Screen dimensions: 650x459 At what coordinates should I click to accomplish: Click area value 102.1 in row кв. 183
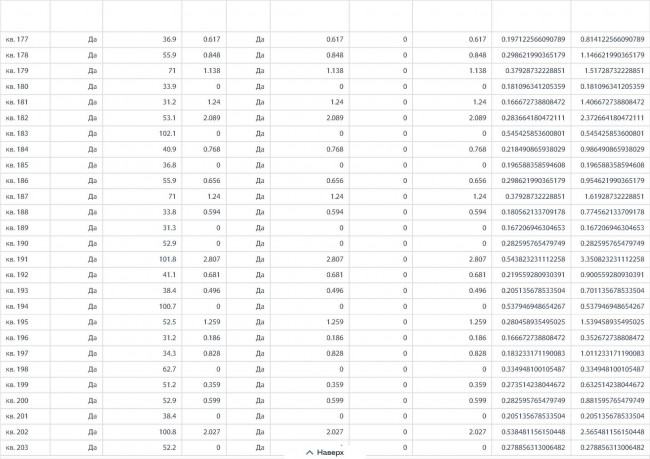(167, 134)
